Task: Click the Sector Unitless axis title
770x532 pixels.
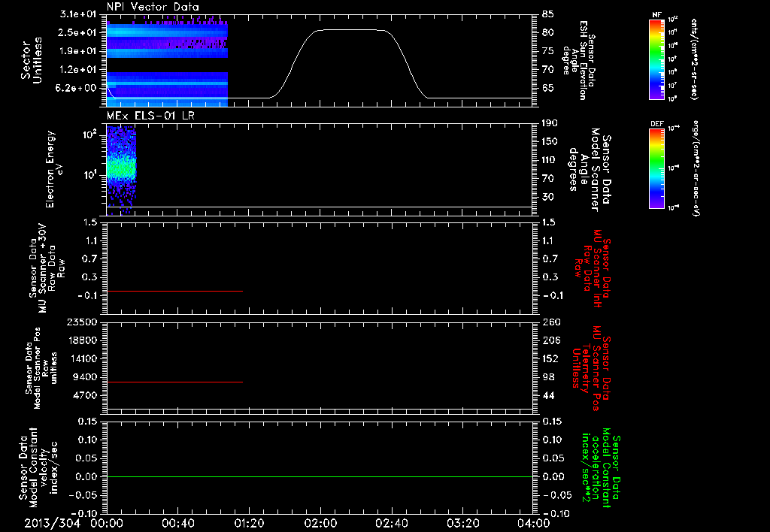Action: point(32,60)
